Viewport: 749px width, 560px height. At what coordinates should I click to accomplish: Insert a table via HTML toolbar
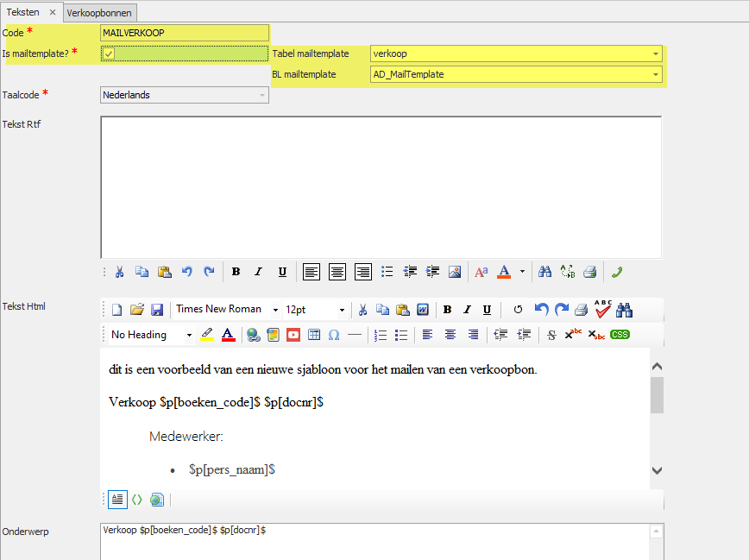click(314, 335)
